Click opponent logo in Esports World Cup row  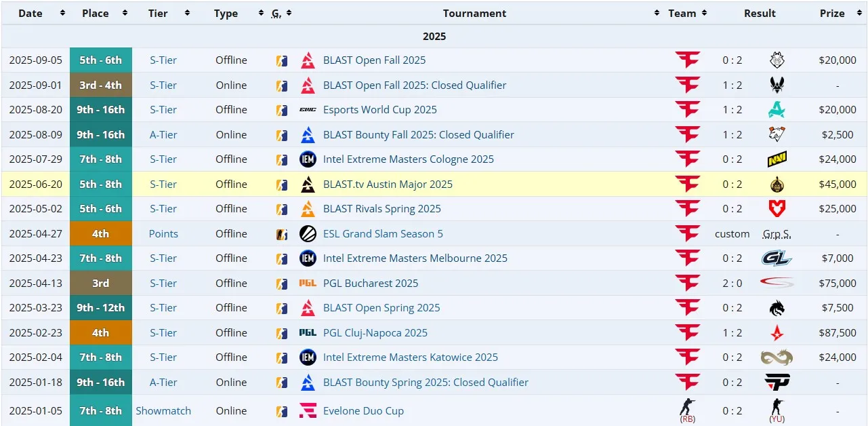point(777,110)
